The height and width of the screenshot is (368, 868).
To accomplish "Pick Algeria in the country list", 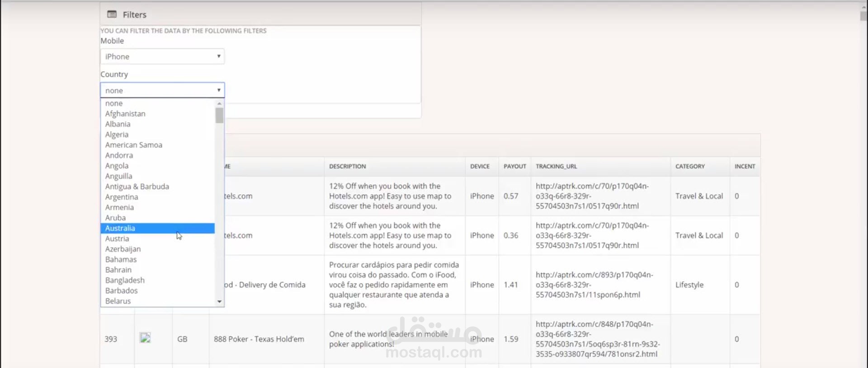I will tap(157, 134).
